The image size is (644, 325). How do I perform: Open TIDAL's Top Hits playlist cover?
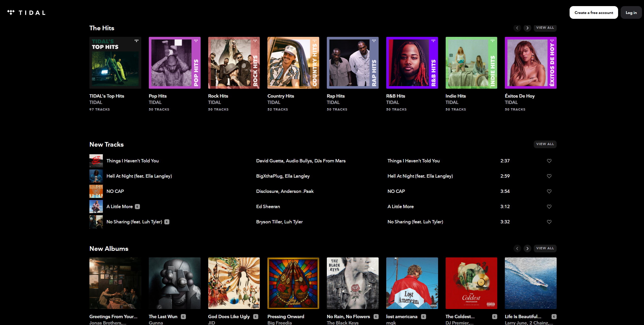click(x=115, y=63)
